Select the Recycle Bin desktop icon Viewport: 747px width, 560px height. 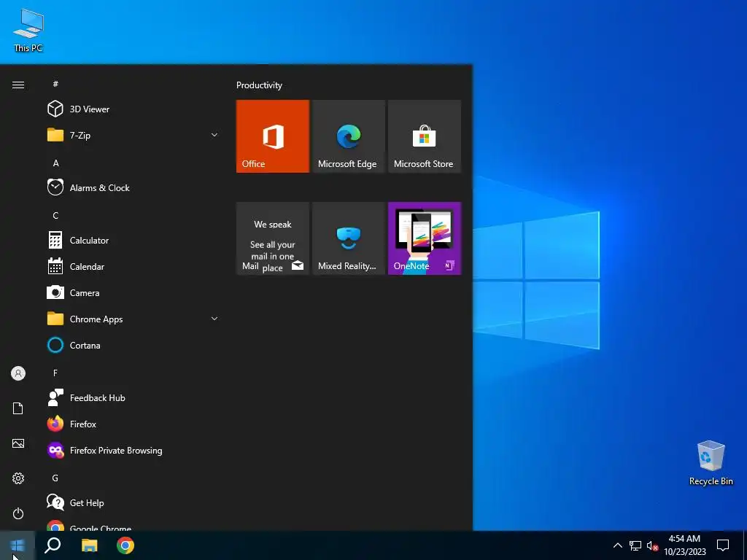711,463
